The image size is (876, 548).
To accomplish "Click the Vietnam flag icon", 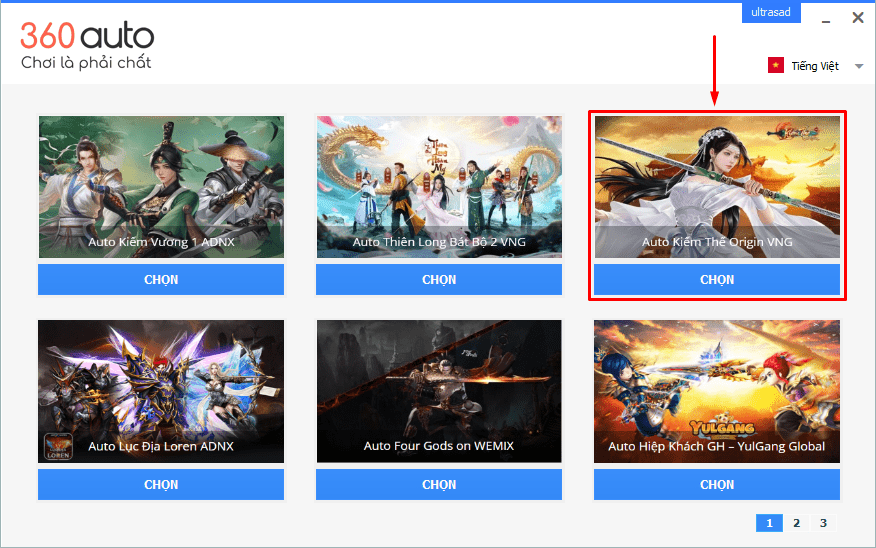I will [775, 65].
